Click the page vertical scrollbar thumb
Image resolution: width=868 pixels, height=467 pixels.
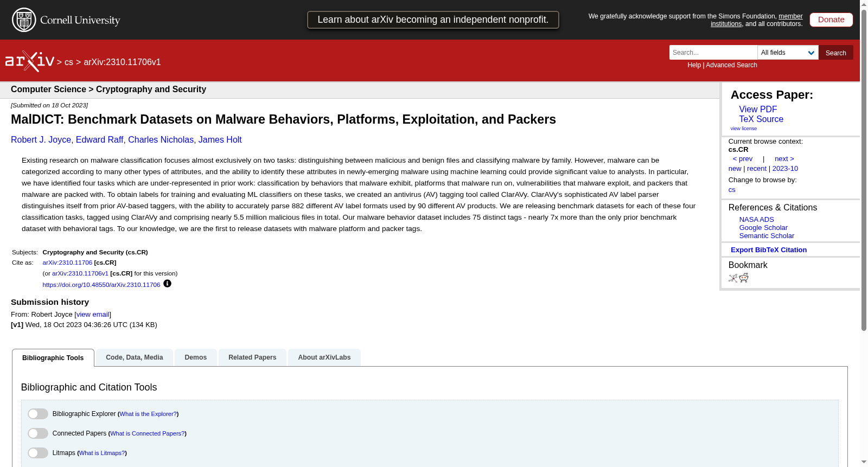[864, 170]
